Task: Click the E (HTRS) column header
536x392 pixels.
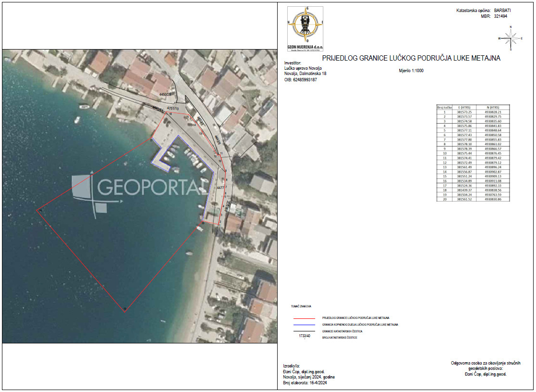Action: [464, 107]
